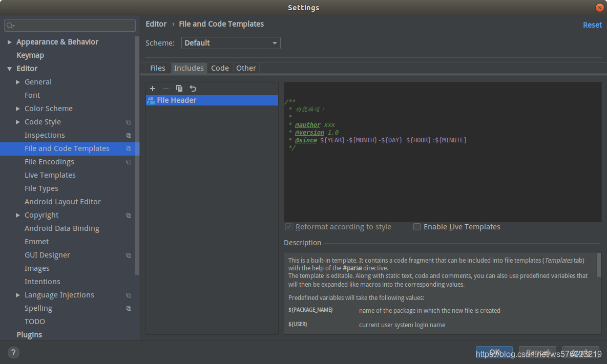Open File Types settings
The height and width of the screenshot is (364, 607).
41,189
